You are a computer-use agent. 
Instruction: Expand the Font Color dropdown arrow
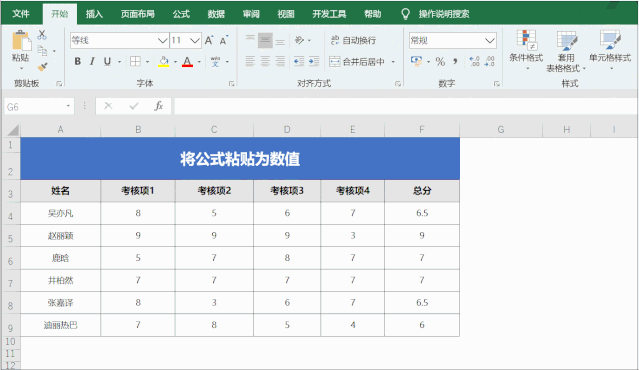(199, 62)
